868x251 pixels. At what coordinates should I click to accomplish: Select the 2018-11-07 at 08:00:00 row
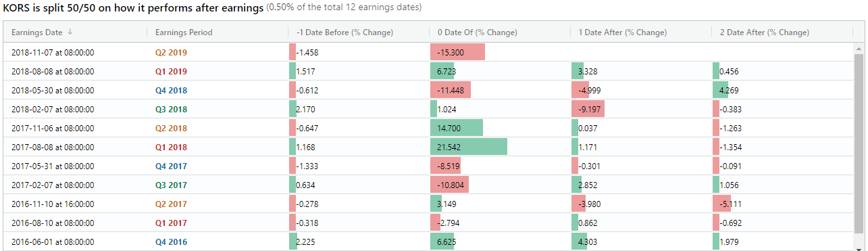[x=428, y=52]
